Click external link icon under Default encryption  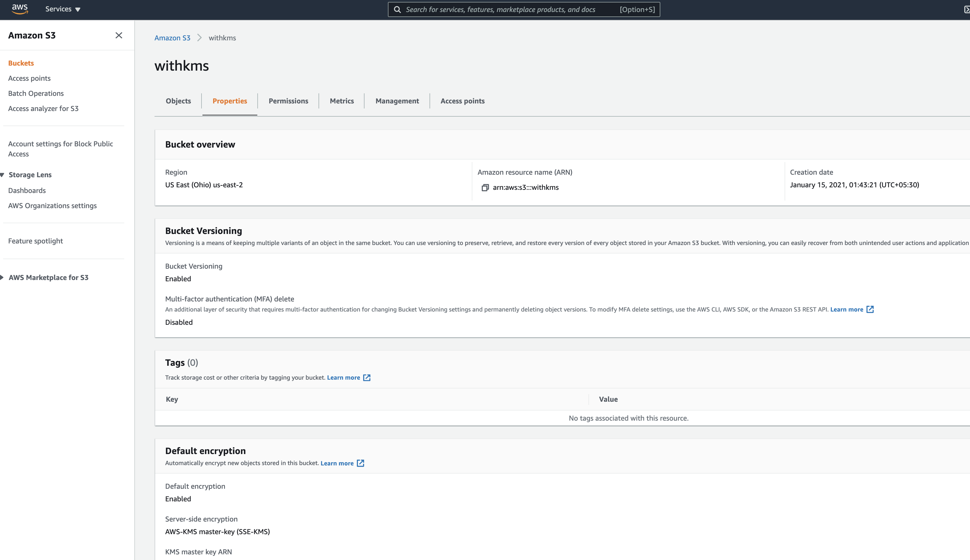(x=360, y=463)
